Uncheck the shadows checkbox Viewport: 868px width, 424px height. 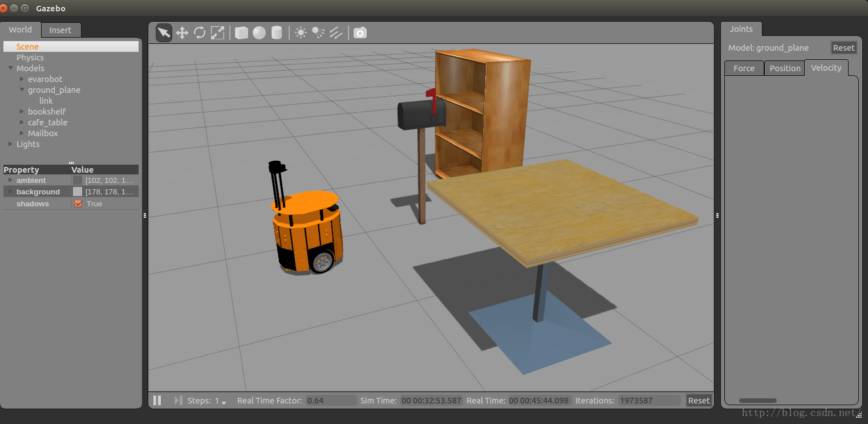pyautogui.click(x=79, y=203)
